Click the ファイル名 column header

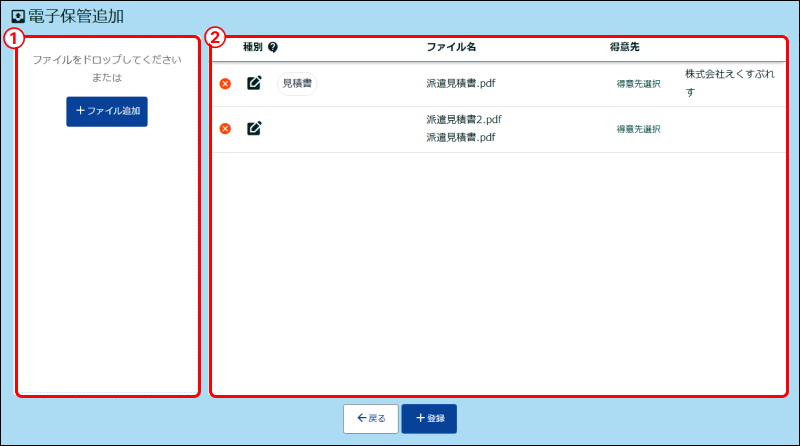(x=451, y=47)
